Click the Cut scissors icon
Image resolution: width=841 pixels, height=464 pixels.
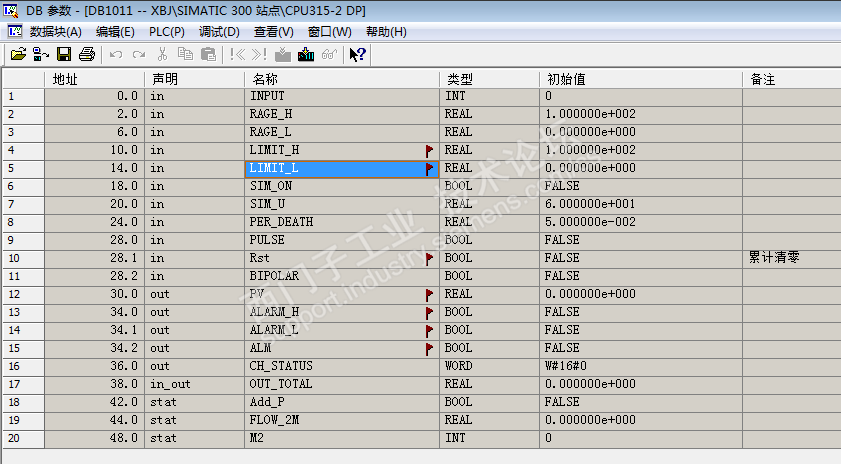pos(163,54)
